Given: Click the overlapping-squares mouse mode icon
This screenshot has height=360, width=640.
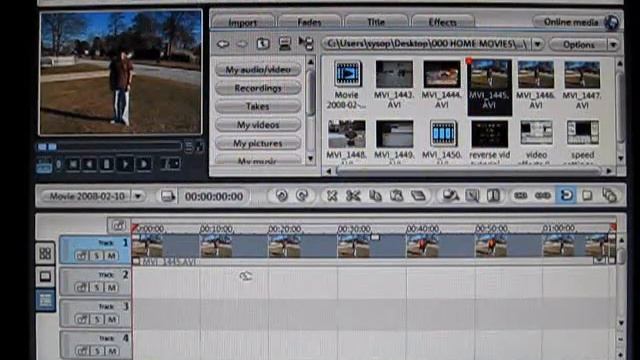Looking at the screenshot, I should [x=609, y=196].
